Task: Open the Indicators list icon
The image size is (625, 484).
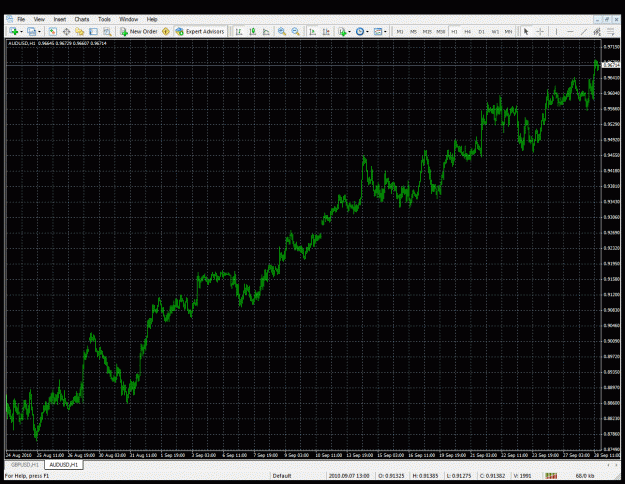Action: click(x=342, y=31)
